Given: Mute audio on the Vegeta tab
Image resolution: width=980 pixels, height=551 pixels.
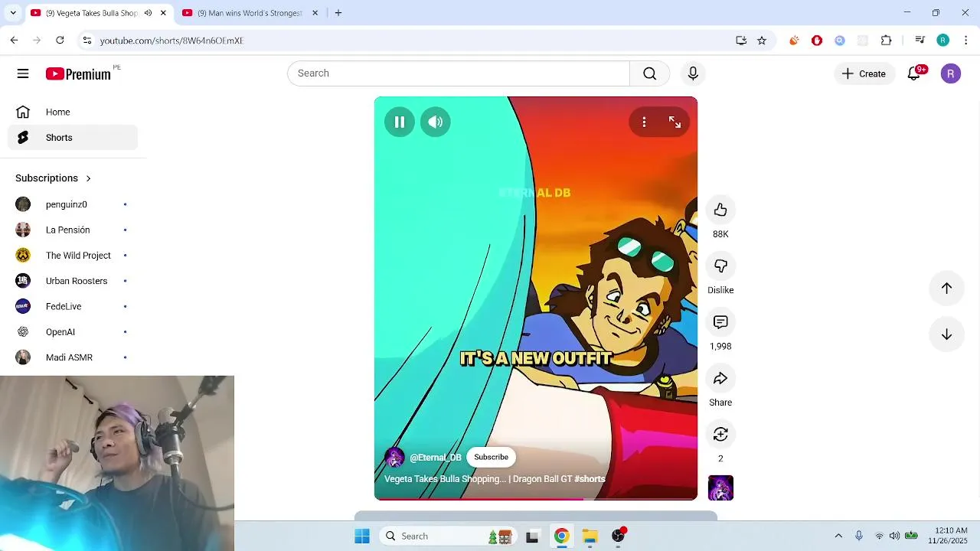Looking at the screenshot, I should pyautogui.click(x=148, y=13).
